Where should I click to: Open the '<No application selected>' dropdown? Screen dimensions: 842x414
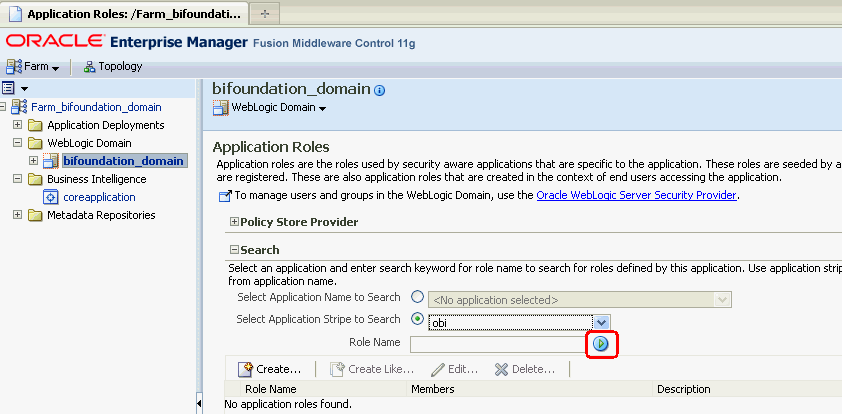pyautogui.click(x=723, y=299)
